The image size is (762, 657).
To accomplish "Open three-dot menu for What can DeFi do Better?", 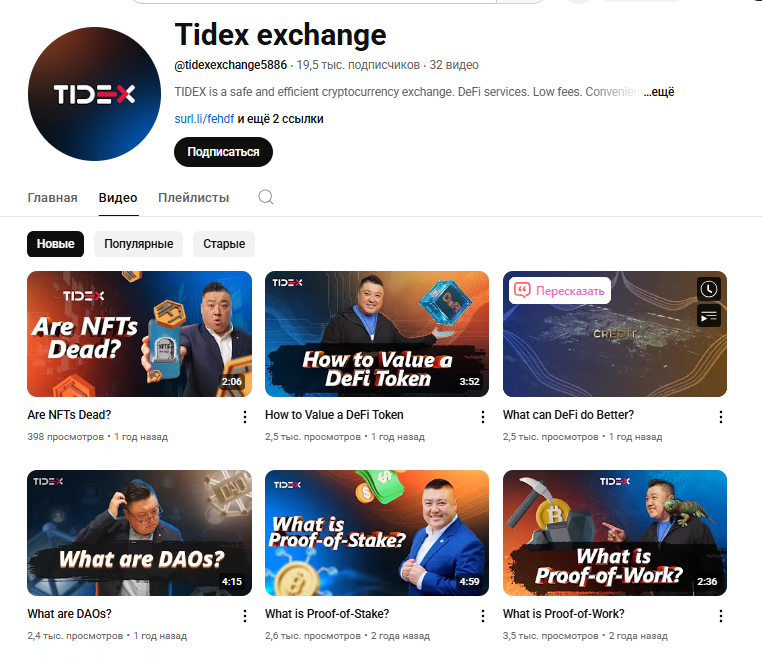I will click(x=721, y=417).
